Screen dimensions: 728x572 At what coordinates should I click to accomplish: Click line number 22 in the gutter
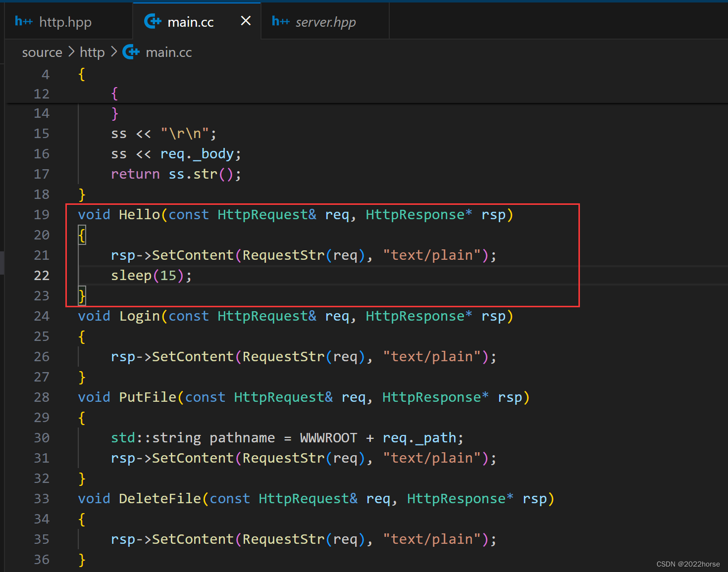pos(42,276)
